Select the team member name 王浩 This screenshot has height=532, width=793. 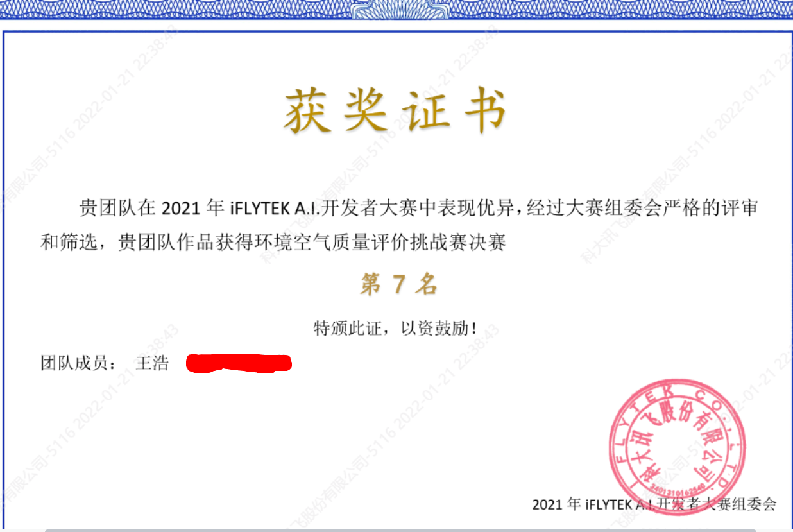pos(152,363)
